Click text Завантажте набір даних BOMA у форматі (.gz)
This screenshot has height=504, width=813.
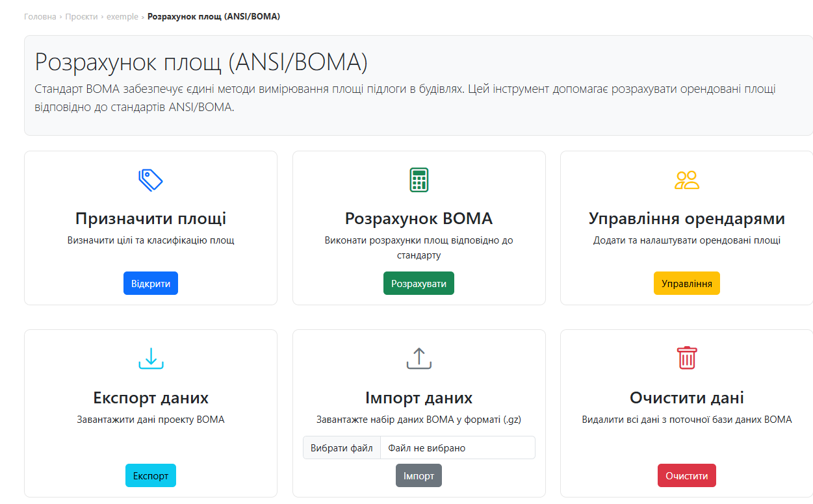coord(419,420)
